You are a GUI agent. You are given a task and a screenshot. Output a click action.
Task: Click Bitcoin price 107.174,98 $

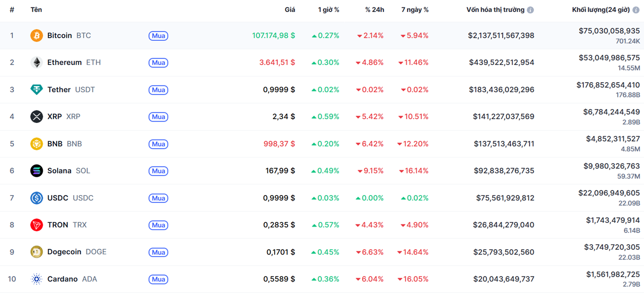[x=274, y=36]
